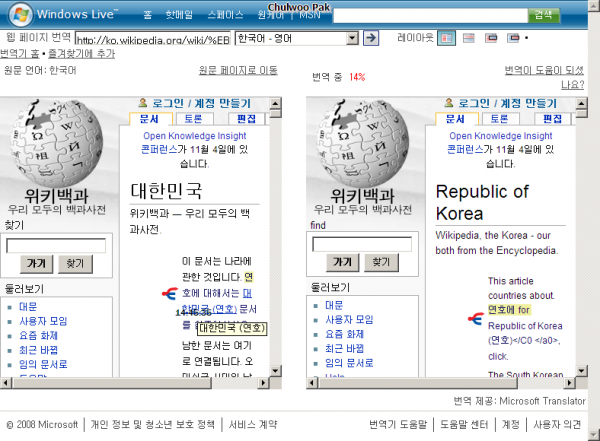Open the 문서 tab in translated pane
The width and height of the screenshot is (600, 441).
pos(456,119)
